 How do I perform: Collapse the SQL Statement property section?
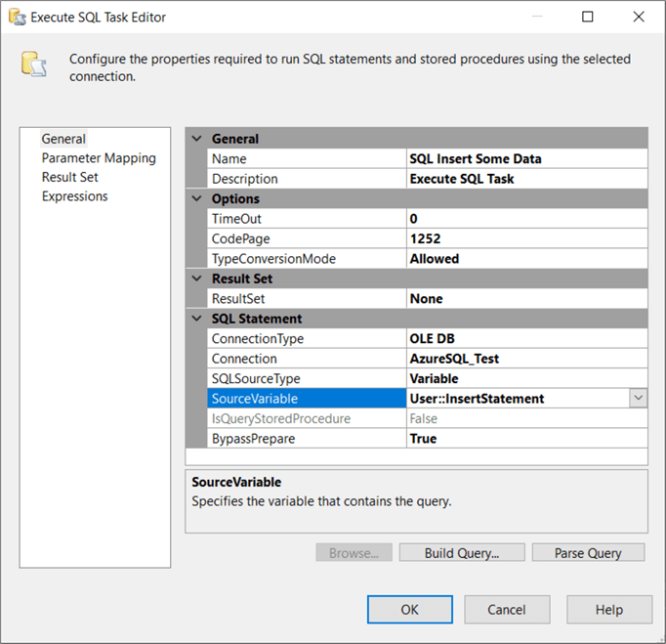pos(196,319)
